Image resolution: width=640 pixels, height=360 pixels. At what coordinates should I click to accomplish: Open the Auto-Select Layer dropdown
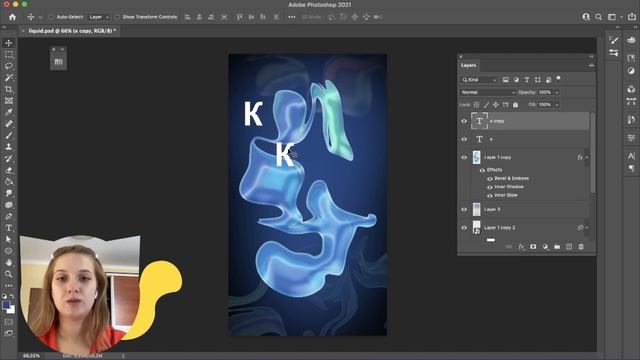[99, 17]
